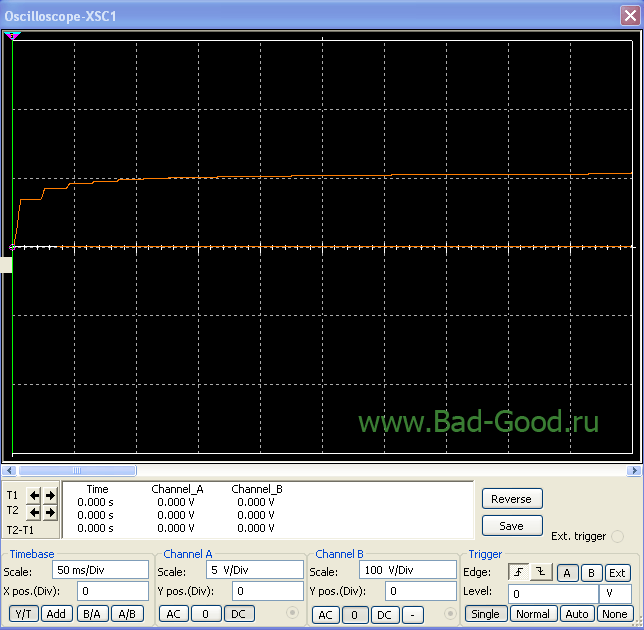This screenshot has width=644, height=630.
Task: Edit the Channel B Y pos.(Div) field
Action: [421, 591]
